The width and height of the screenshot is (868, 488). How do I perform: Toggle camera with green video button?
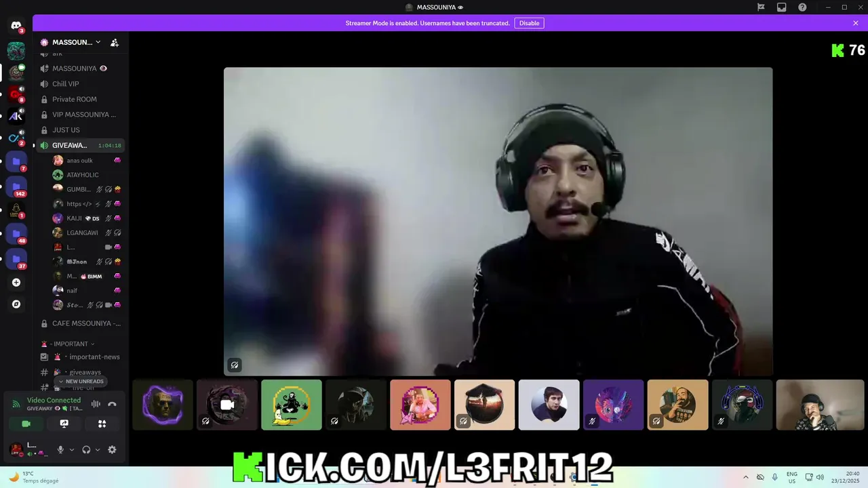(x=26, y=424)
